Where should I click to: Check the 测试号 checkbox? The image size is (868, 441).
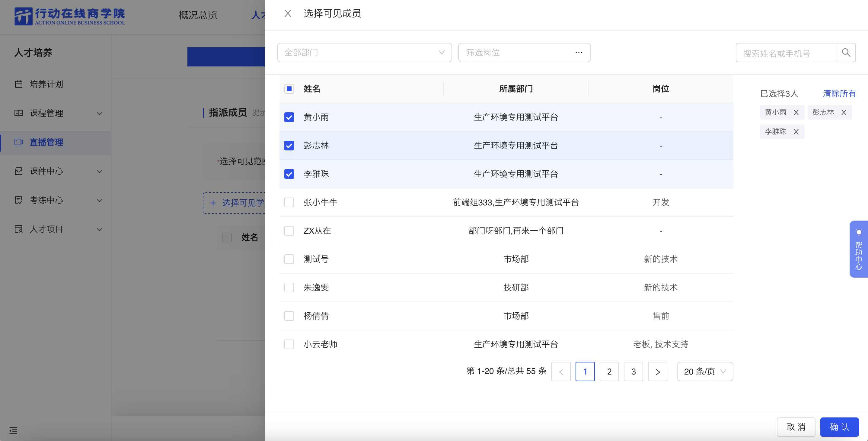pos(289,259)
